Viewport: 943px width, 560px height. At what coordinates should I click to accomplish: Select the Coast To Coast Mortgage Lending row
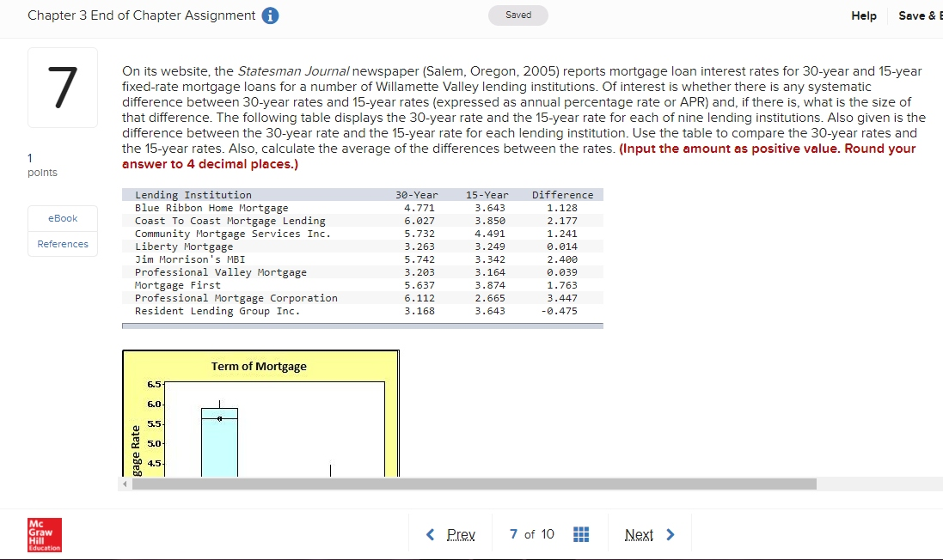[x=363, y=221]
